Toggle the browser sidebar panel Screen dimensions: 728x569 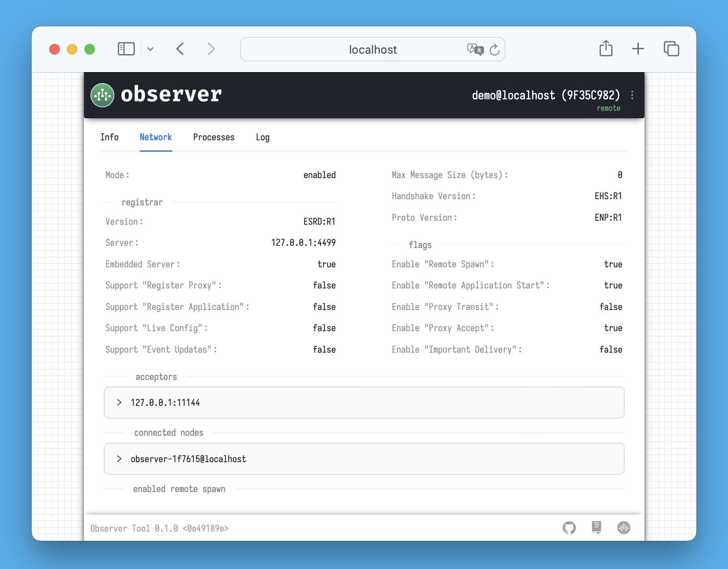126,49
